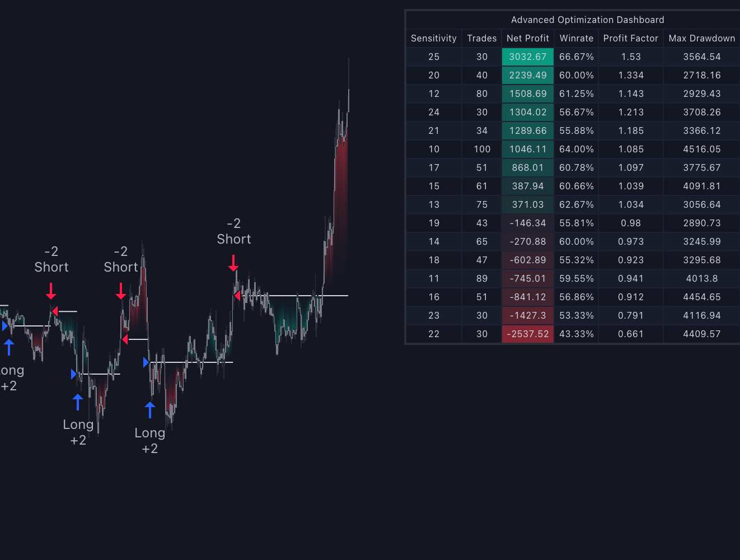
Task: Select the middle red Short entry arrow
Action: (121, 291)
